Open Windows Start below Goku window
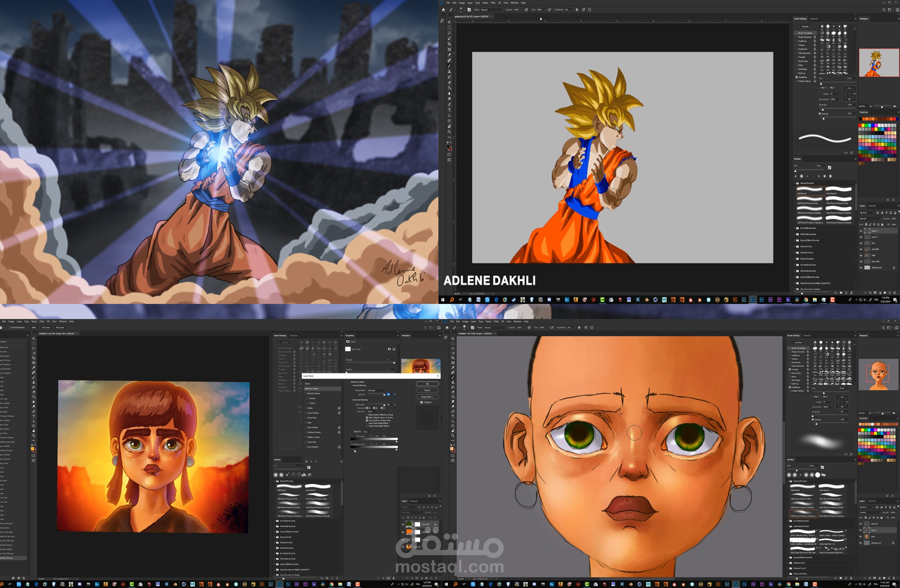 click(442, 299)
